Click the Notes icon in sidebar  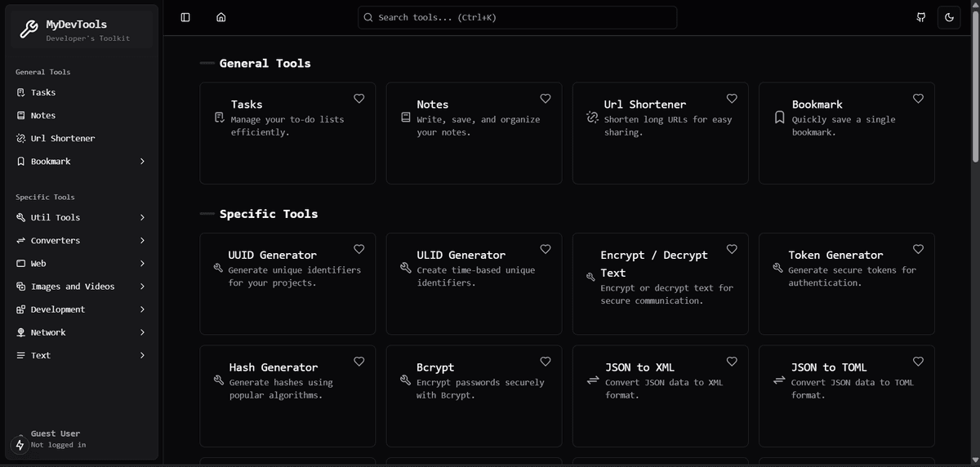[21, 116]
